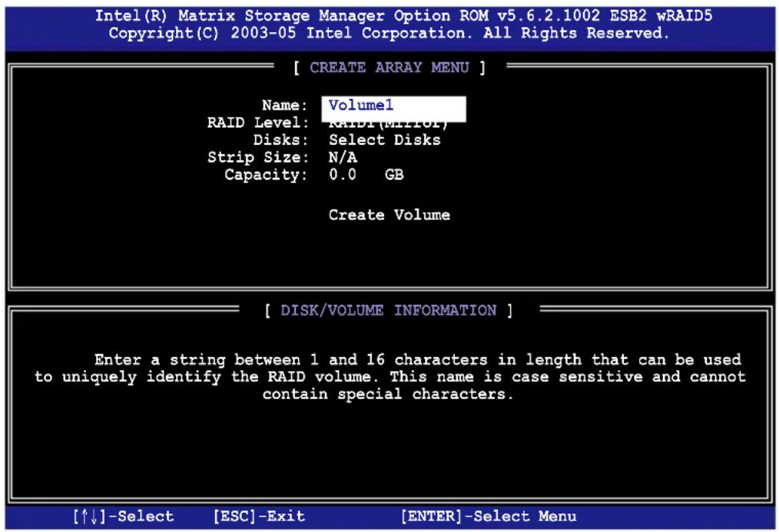Click the RAID Level label
779x532 pixels.
tap(258, 123)
